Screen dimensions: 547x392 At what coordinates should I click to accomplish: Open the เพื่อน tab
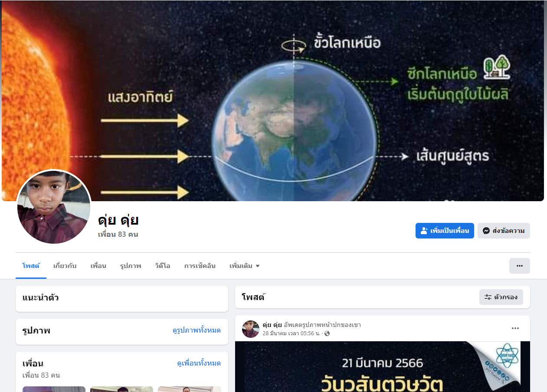98,266
